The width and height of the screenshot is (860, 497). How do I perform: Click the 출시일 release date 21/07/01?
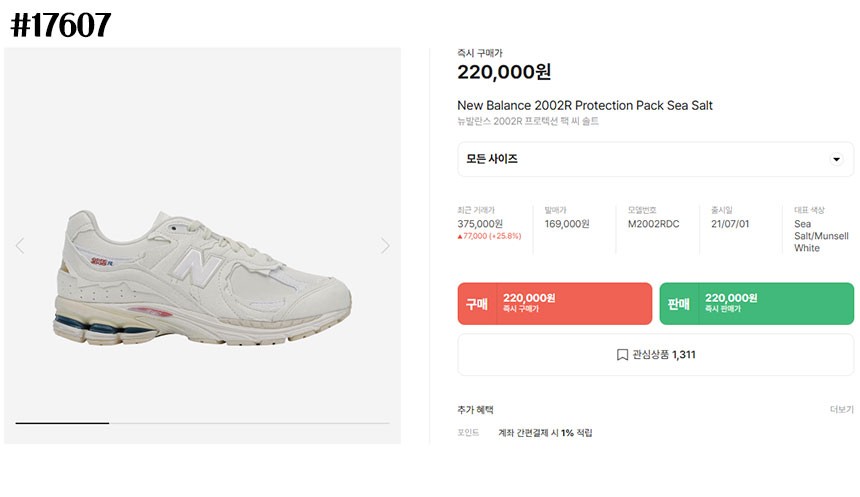pyautogui.click(x=730, y=224)
